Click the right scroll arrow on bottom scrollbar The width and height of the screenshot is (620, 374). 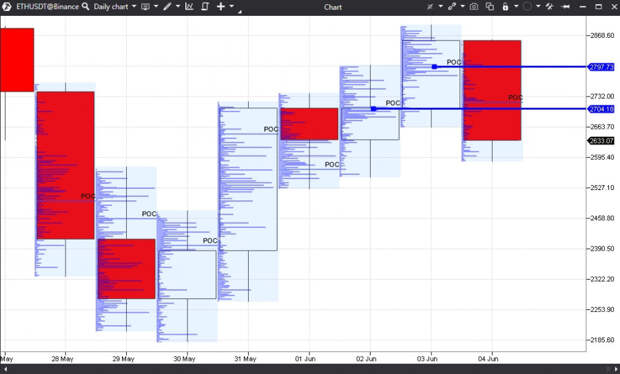click(x=615, y=369)
